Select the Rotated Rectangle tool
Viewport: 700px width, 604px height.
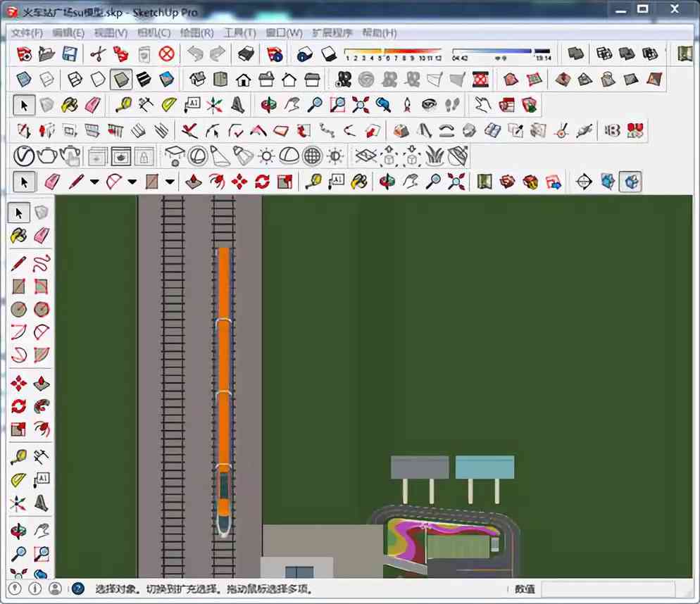click(41, 286)
